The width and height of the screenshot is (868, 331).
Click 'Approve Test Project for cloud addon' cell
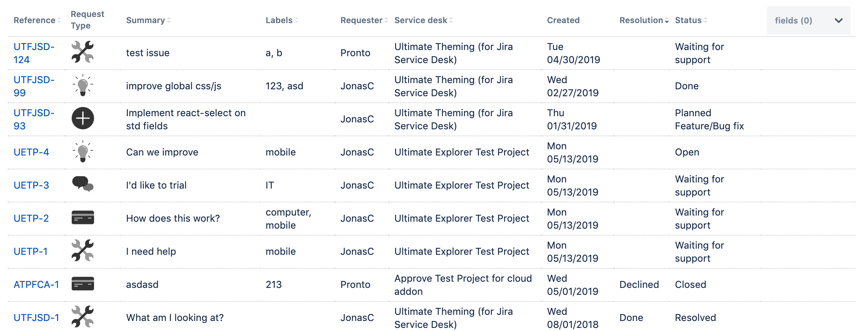(x=463, y=285)
